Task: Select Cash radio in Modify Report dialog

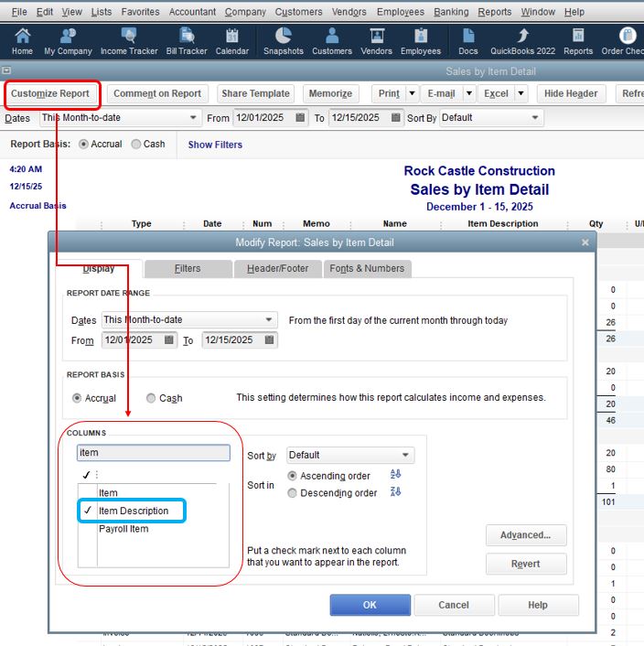Action: point(151,398)
